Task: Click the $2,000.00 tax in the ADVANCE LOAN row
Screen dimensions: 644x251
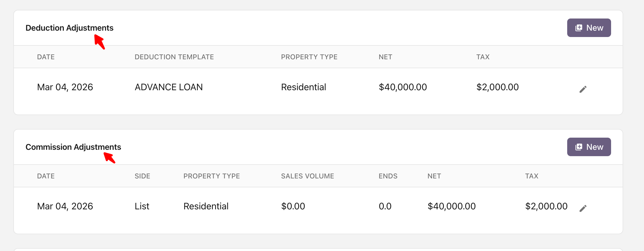Action: click(x=497, y=87)
